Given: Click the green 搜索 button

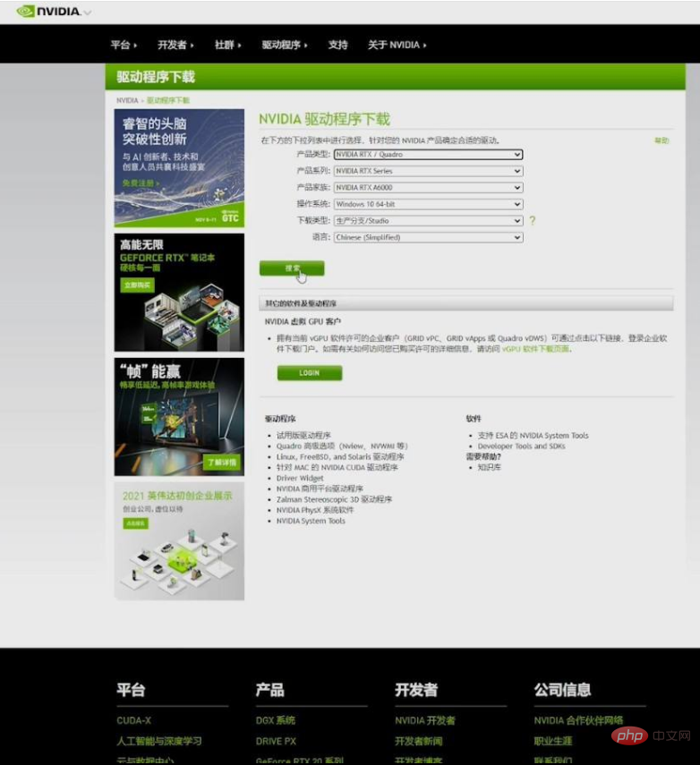Looking at the screenshot, I should click(292, 268).
